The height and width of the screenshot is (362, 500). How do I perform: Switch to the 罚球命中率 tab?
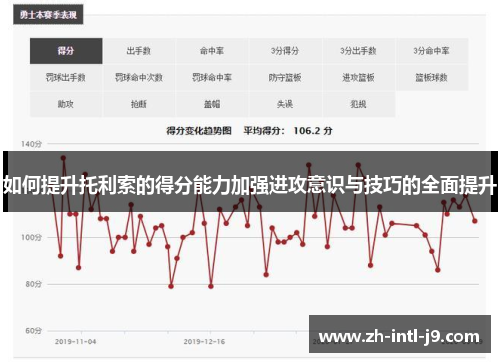(x=212, y=78)
